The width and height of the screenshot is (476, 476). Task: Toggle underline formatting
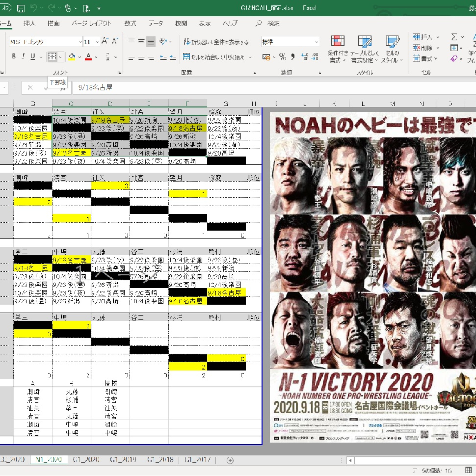(33, 56)
